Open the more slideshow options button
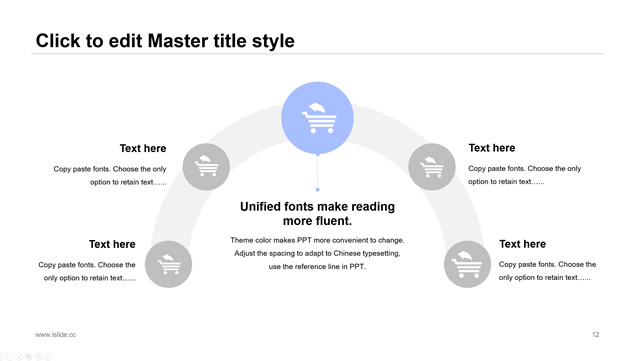Image resolution: width=635 pixels, height=361 pixels. click(x=48, y=357)
